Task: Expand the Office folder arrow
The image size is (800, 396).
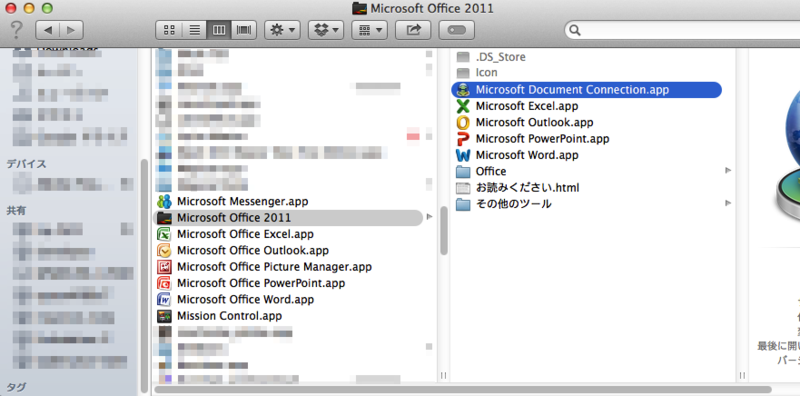Action: coord(728,171)
